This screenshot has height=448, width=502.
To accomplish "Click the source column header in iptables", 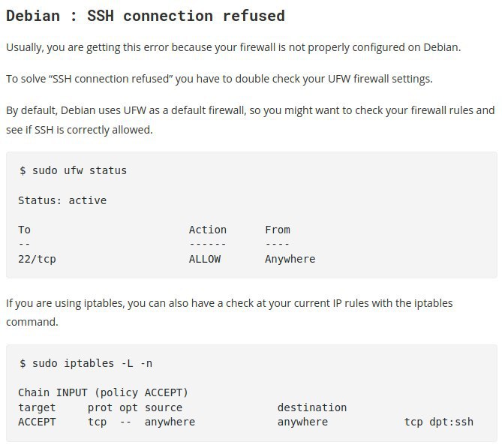I will point(164,407).
